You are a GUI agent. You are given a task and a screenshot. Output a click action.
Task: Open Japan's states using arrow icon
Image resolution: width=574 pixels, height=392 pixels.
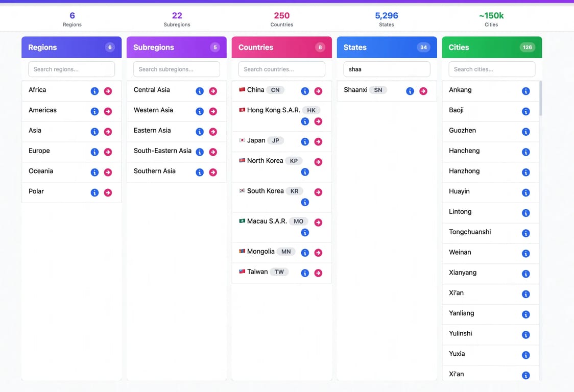click(x=319, y=142)
